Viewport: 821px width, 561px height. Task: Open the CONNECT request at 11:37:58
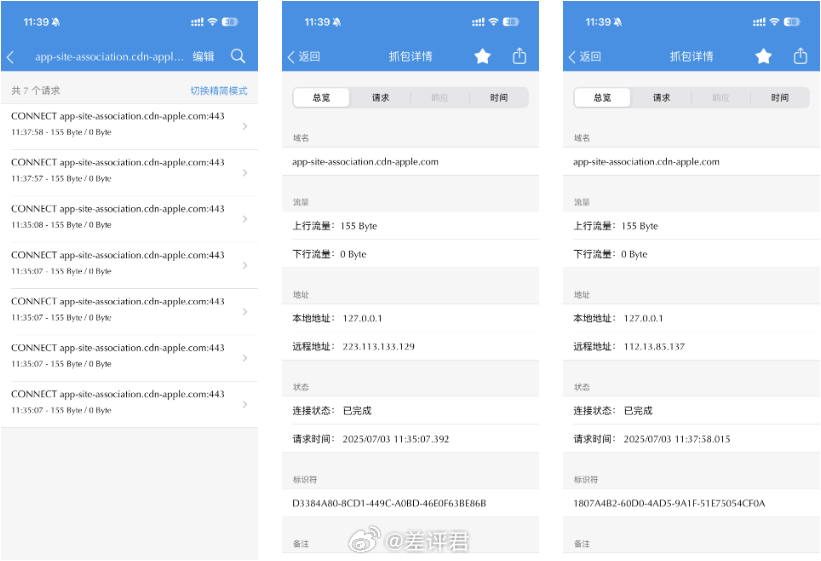pyautogui.click(x=129, y=126)
